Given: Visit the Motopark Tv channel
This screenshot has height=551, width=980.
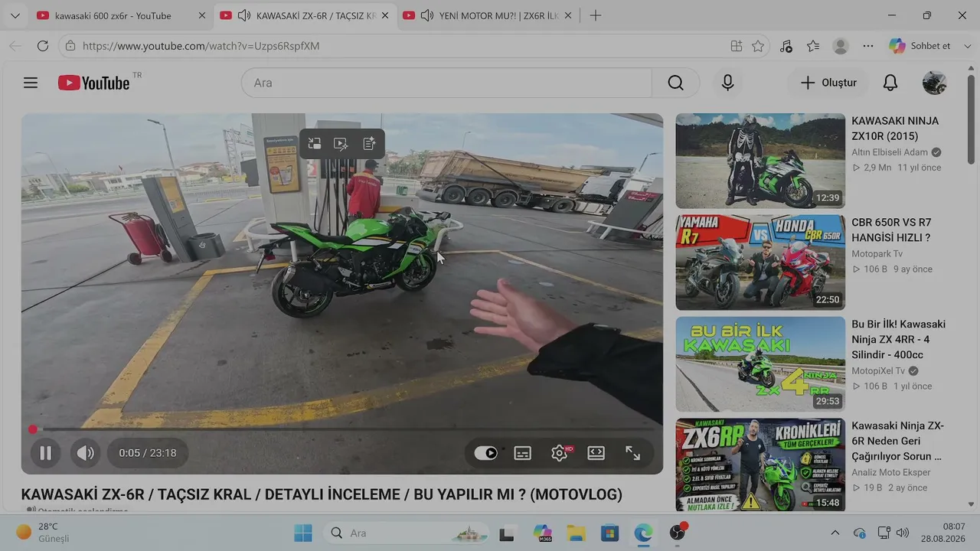Looking at the screenshot, I should (877, 254).
